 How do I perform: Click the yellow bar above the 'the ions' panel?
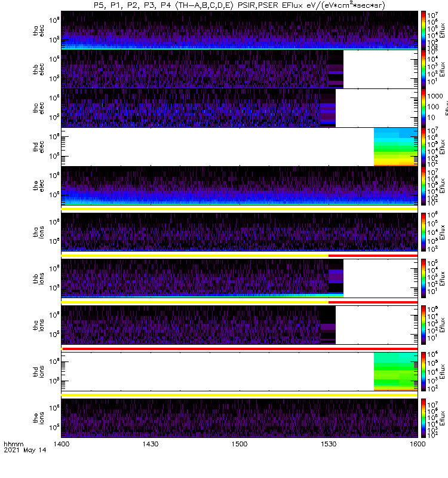click(240, 395)
